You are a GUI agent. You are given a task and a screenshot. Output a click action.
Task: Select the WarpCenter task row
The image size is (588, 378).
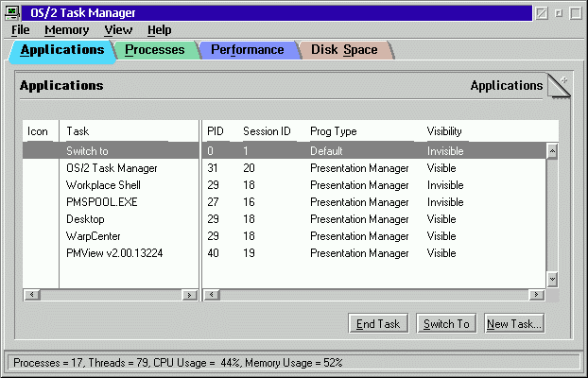(x=94, y=236)
